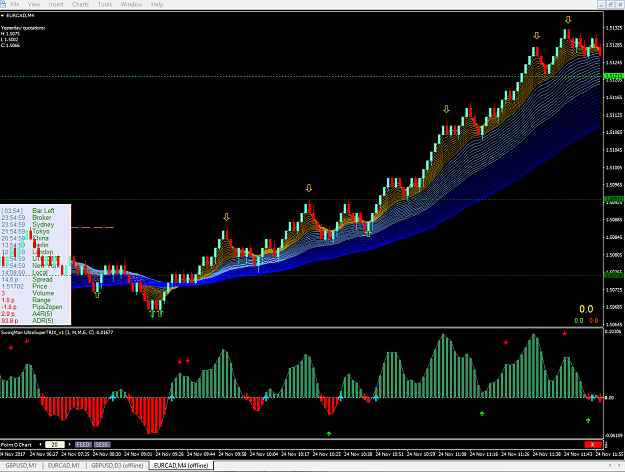Select the EURCAD,M4 (offline) chart tab
625x472 pixels.
(x=181, y=465)
